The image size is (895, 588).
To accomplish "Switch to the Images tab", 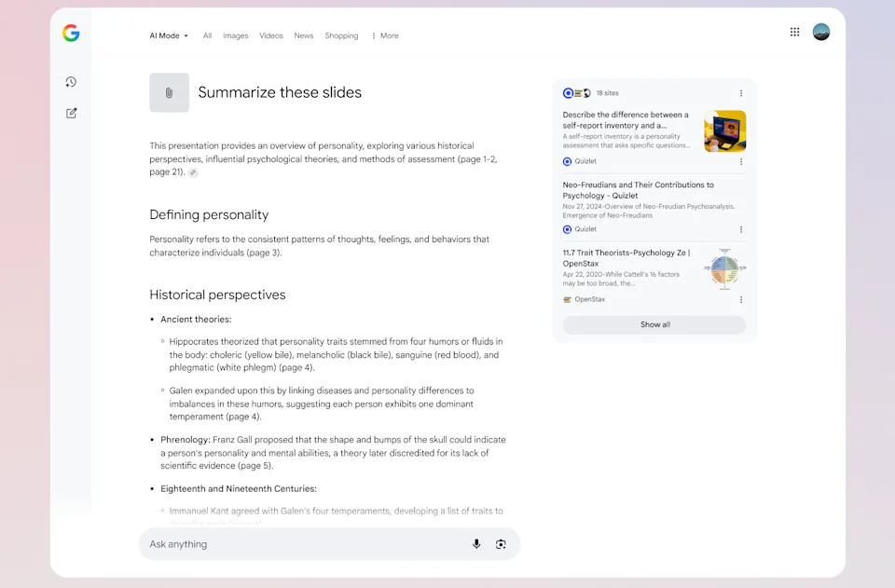I will [x=235, y=35].
